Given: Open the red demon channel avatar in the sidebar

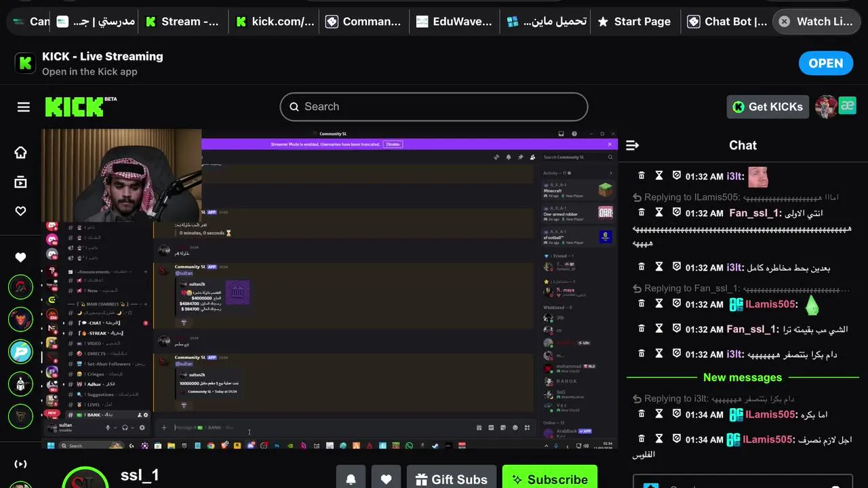Looking at the screenshot, I should pyautogui.click(x=21, y=319).
